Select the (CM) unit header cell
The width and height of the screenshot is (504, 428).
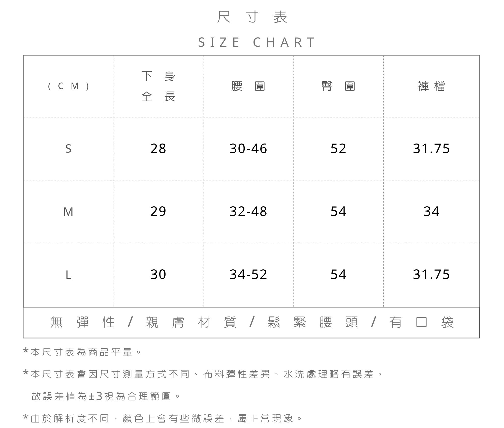(x=68, y=86)
